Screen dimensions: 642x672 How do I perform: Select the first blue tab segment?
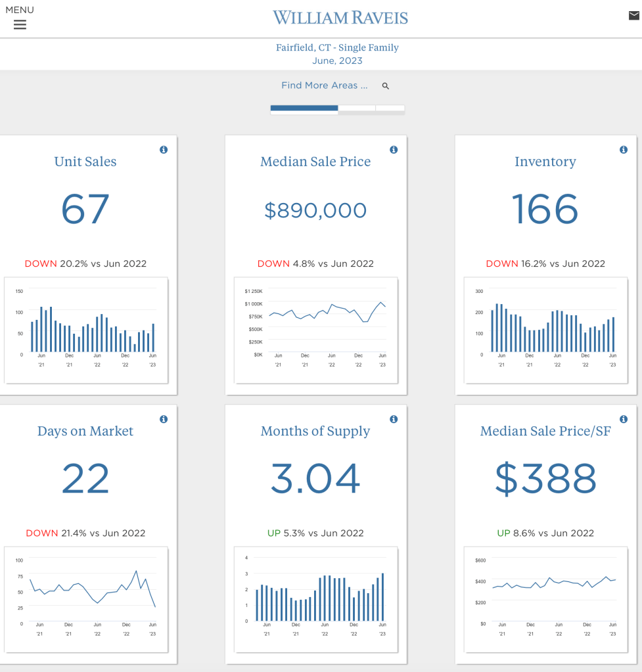coord(304,108)
